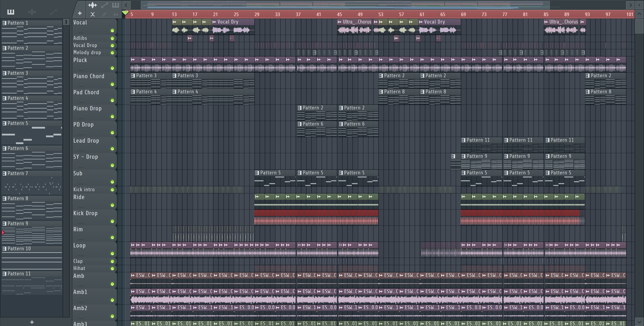
Task: Click the red selected-pattern arrow beside Pattern 9
Action: pos(3,233)
